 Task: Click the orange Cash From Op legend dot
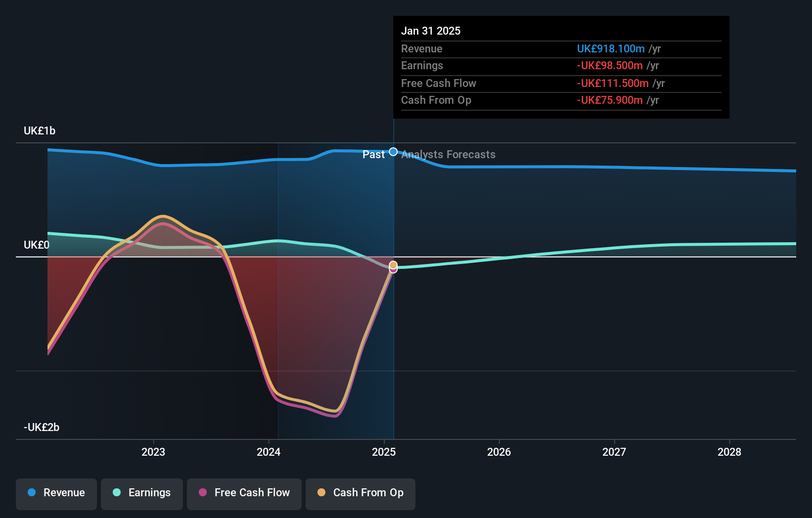[x=322, y=493]
